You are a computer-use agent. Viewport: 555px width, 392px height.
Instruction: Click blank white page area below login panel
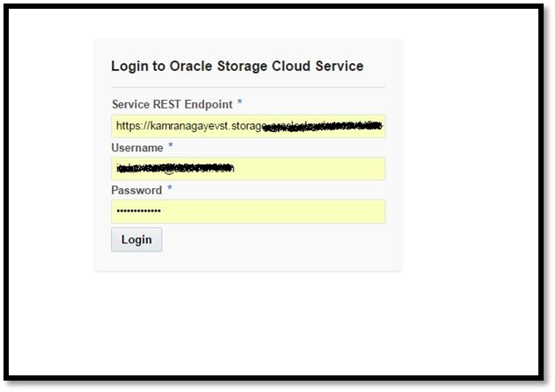pyautogui.click(x=263, y=324)
